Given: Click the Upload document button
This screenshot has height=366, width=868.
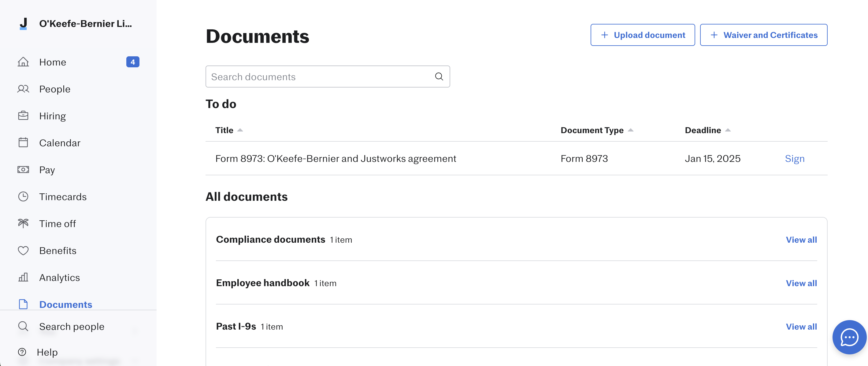Looking at the screenshot, I should pyautogui.click(x=643, y=35).
